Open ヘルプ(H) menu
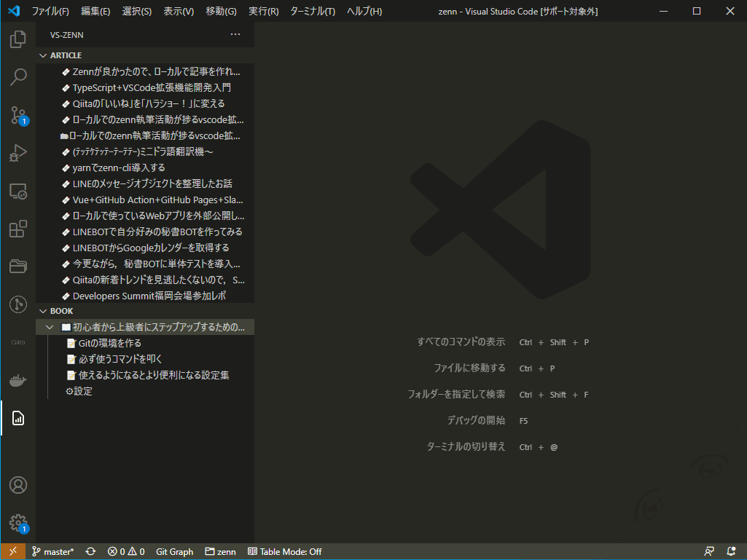This screenshot has height=560, width=747. tap(364, 11)
